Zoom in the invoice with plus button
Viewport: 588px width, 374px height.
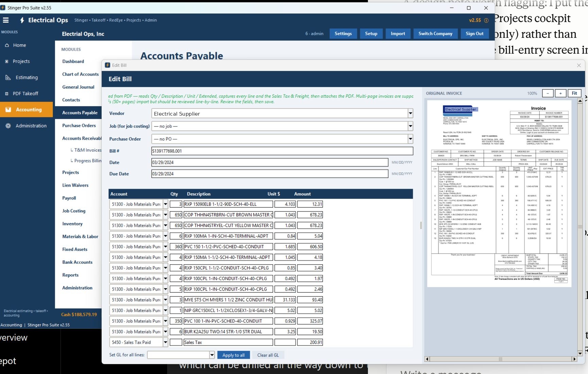(x=560, y=93)
